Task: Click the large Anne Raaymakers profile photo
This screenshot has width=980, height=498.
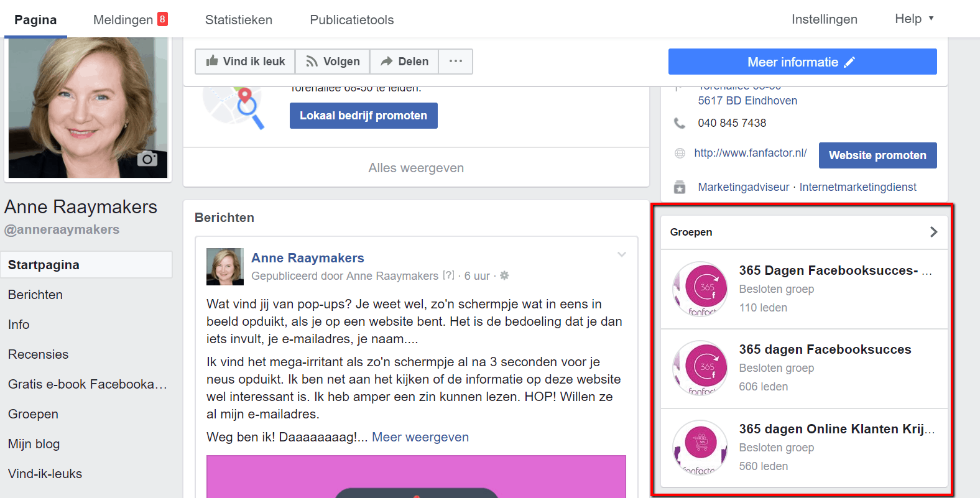Action: 88,108
